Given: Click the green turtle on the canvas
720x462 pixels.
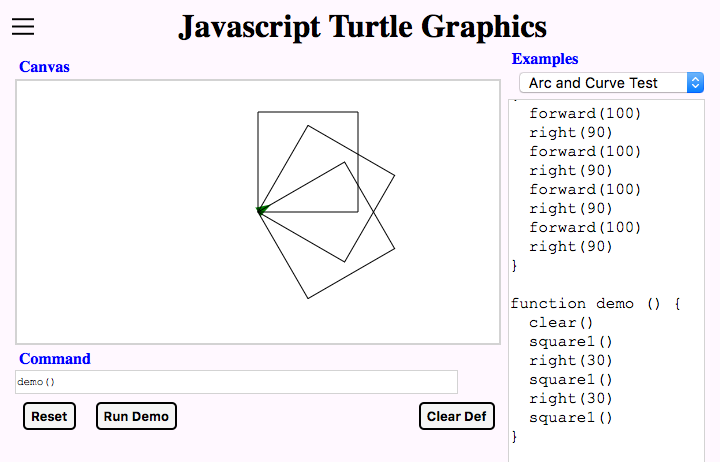Looking at the screenshot, I should (x=262, y=210).
